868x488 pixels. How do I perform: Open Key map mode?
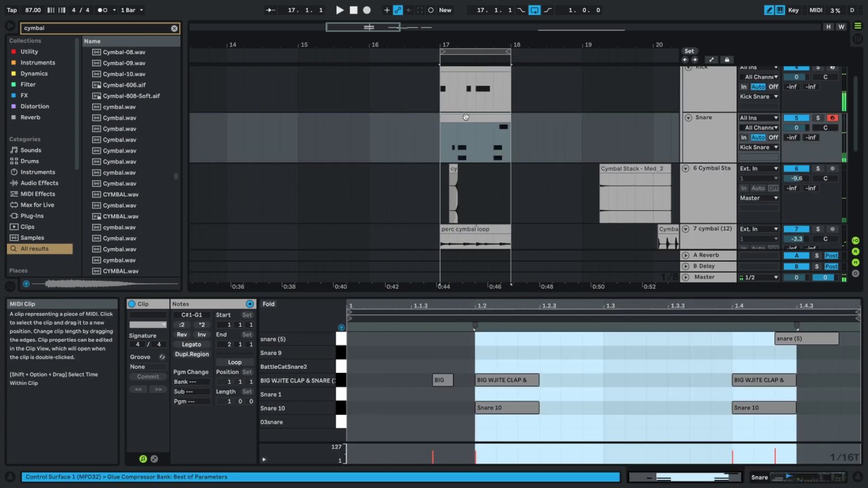[793, 10]
